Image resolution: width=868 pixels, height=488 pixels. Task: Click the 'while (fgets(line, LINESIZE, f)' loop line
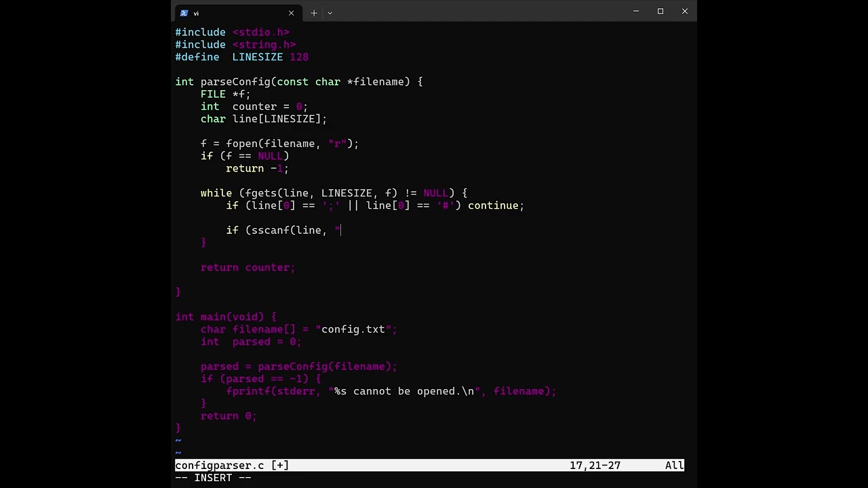coord(334,193)
